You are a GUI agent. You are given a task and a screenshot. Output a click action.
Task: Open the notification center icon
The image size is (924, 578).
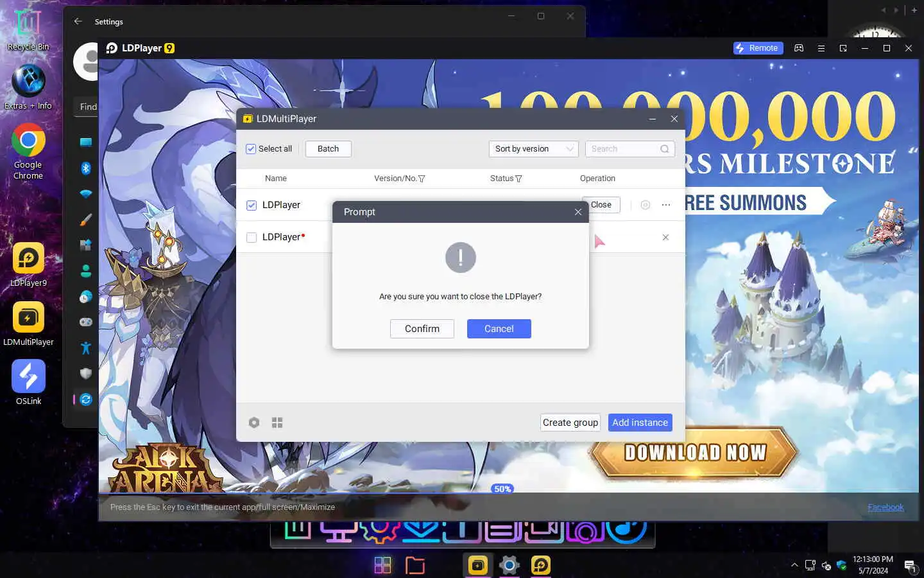click(x=910, y=565)
